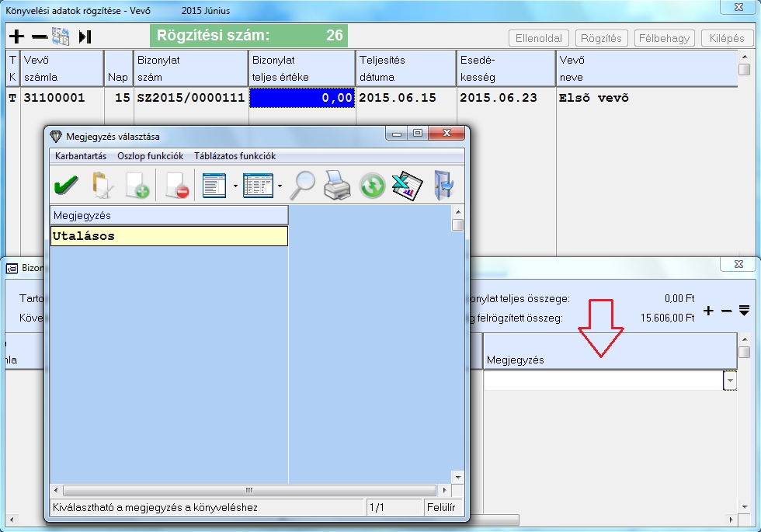The width and height of the screenshot is (761, 532).
Task: Click the Megjegyzés column header in dialog
Action: [x=169, y=215]
